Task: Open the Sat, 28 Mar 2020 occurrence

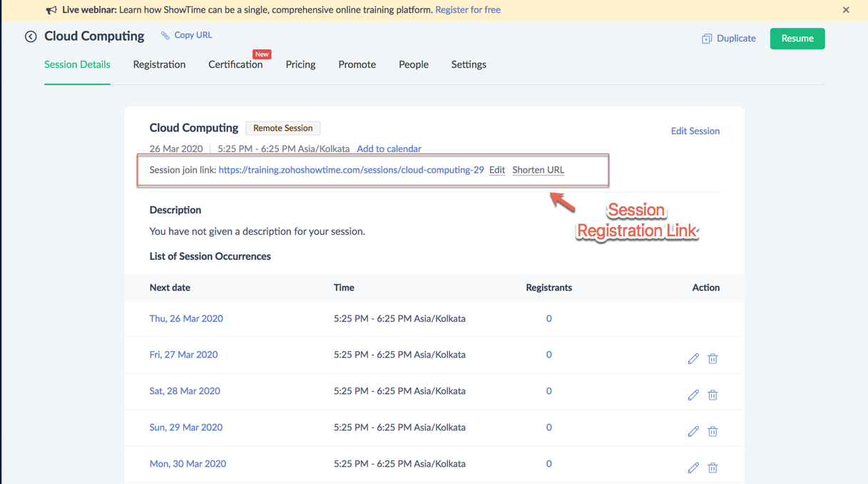Action: click(x=185, y=391)
